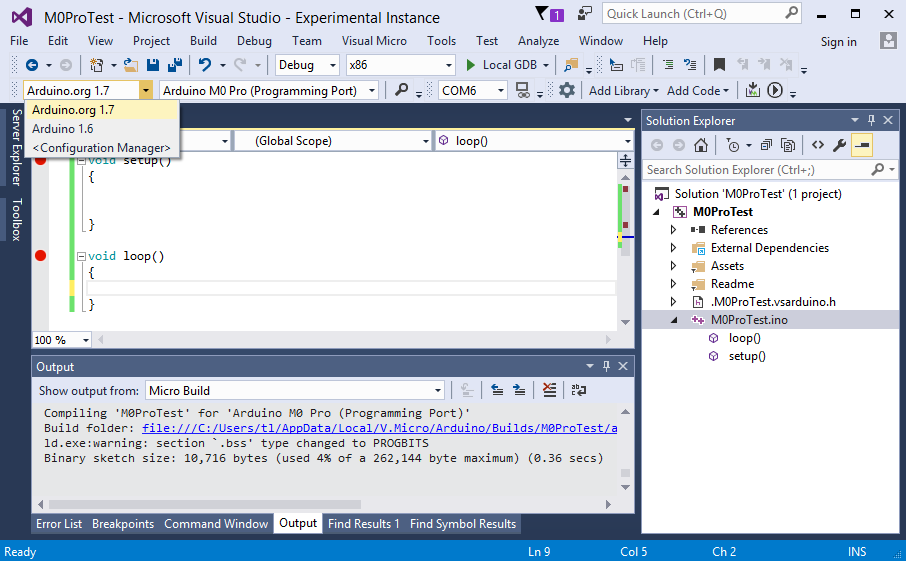
Task: Open the Visual Micro menu
Action: click(x=374, y=41)
